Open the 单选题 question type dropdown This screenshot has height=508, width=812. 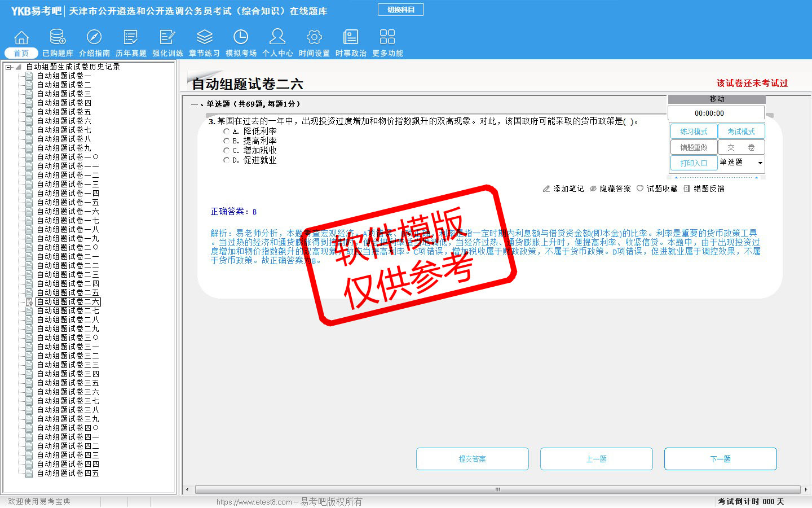pyautogui.click(x=760, y=163)
